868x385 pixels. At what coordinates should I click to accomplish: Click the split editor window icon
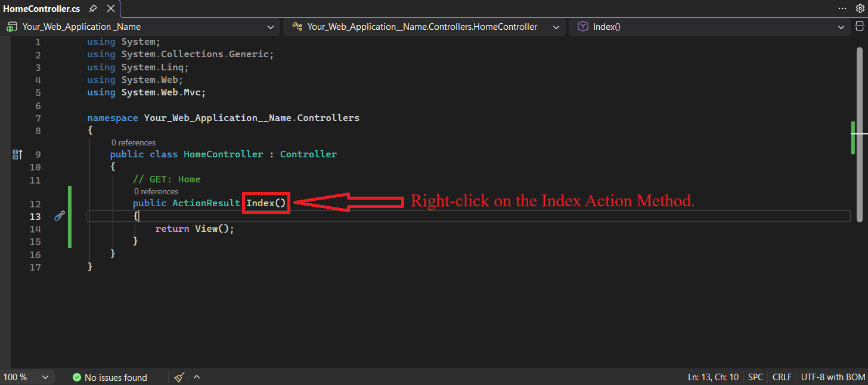860,26
